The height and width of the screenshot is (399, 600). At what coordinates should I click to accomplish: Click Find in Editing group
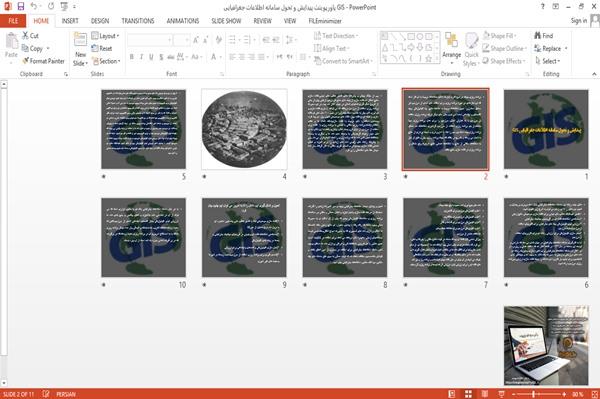pos(544,36)
